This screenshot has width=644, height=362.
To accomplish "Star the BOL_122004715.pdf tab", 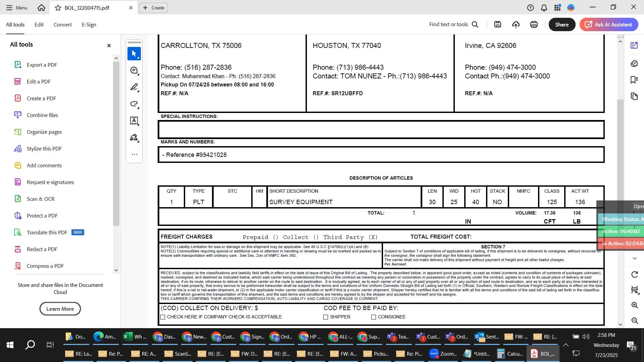I will click(58, 8).
